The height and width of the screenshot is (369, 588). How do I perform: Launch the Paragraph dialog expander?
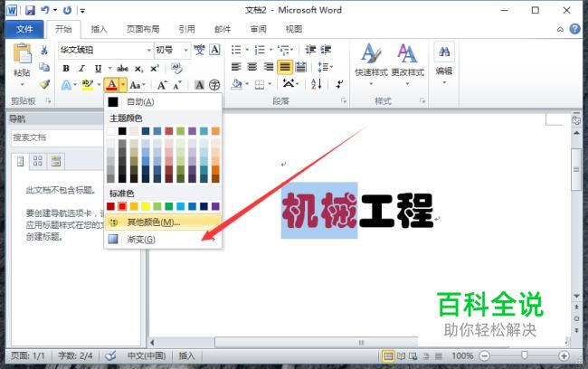click(x=344, y=101)
